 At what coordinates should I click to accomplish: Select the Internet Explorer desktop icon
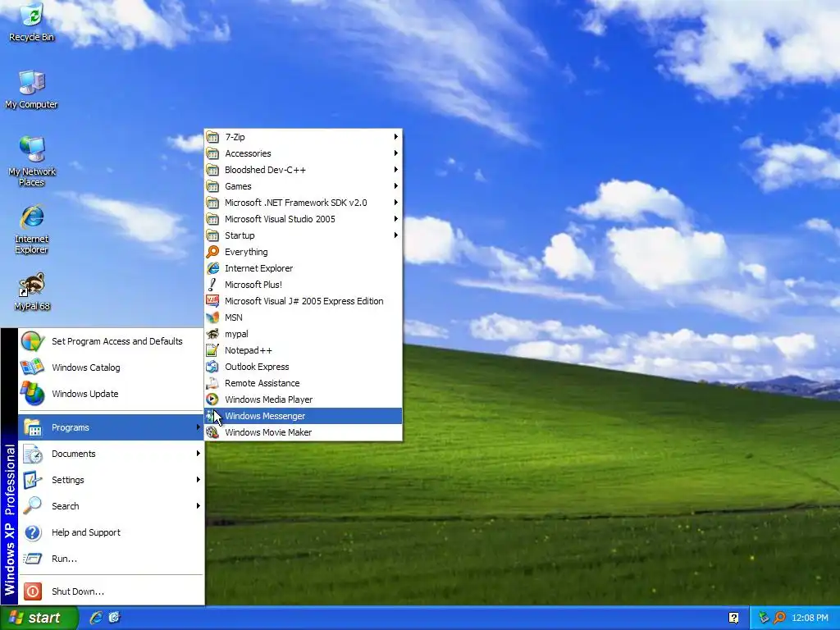[32, 228]
